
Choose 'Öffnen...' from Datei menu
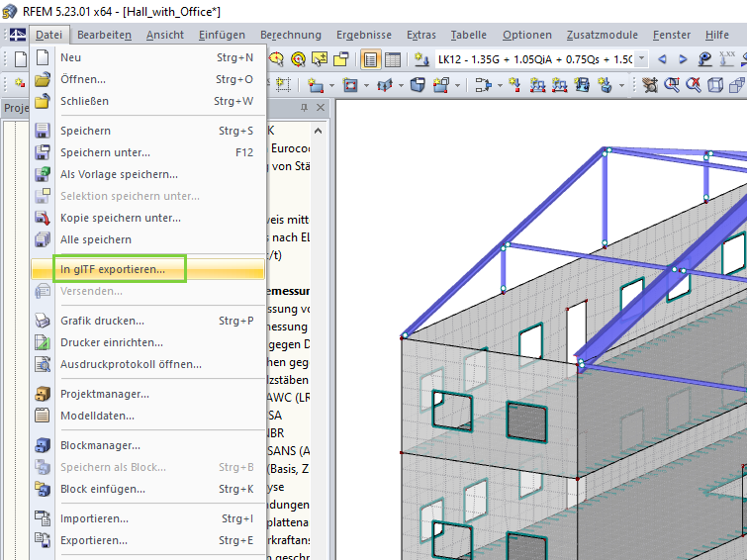tap(147, 79)
